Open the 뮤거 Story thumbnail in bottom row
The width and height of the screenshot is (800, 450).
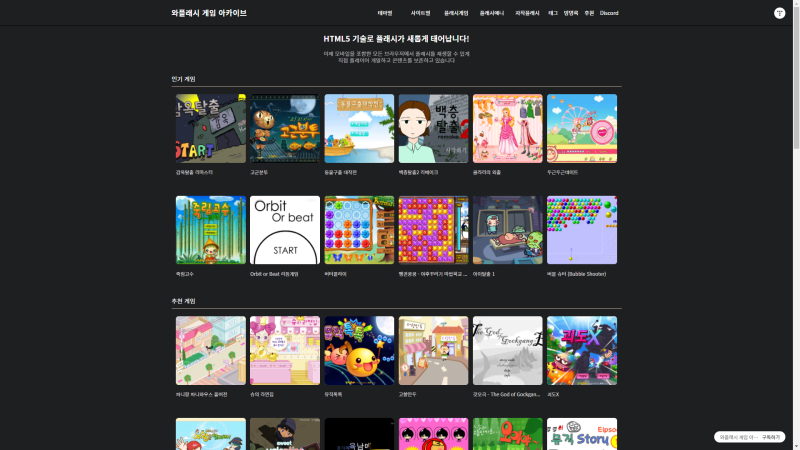[x=582, y=434]
